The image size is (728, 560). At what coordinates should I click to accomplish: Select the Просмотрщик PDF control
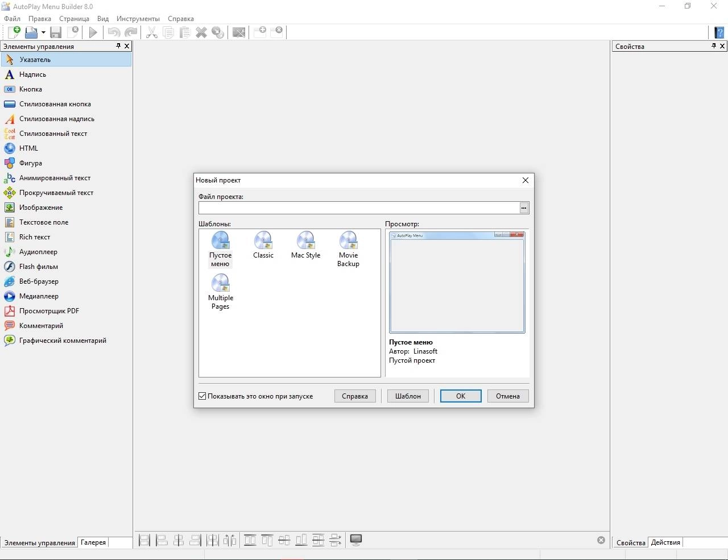pos(66,311)
